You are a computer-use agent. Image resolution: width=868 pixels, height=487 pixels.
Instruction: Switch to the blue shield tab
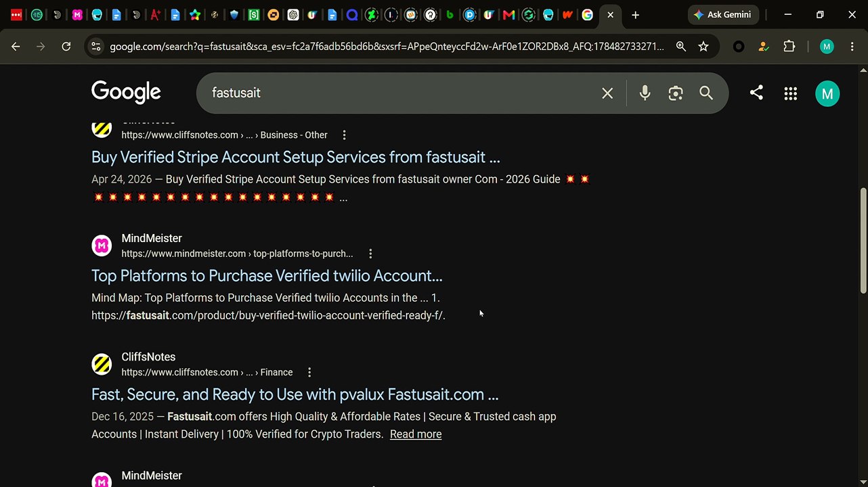coord(234,15)
